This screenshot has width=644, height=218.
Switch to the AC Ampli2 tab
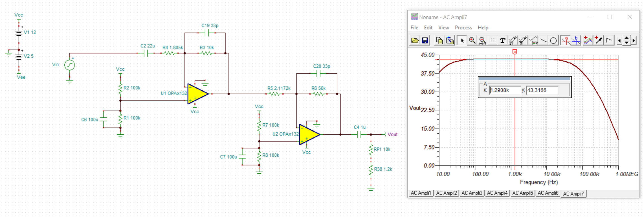point(446,193)
